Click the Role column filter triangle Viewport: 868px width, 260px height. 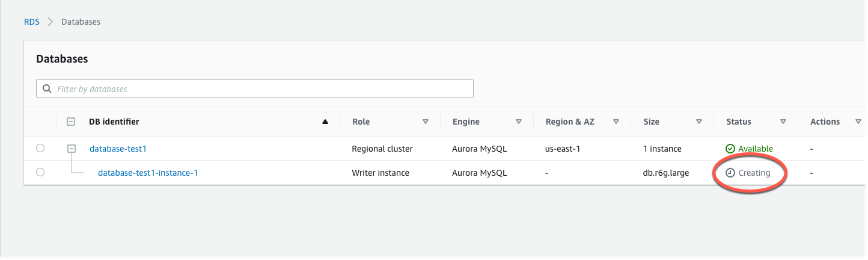click(426, 122)
